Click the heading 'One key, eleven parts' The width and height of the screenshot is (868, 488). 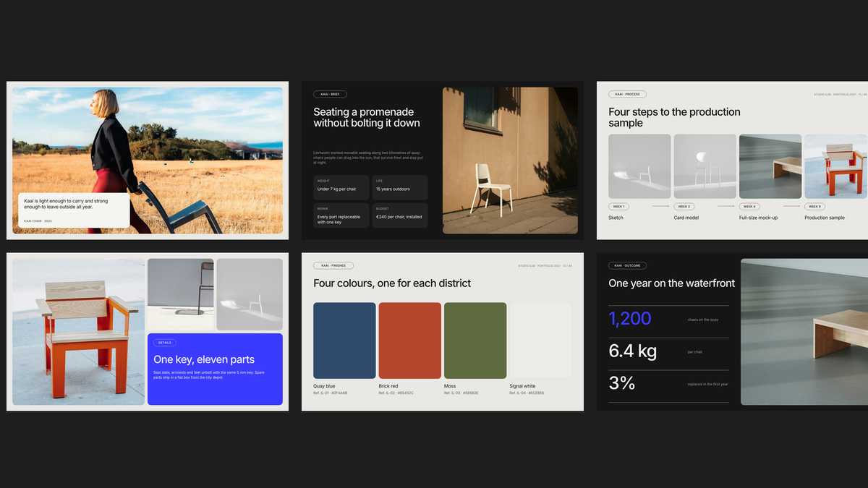[x=204, y=359]
